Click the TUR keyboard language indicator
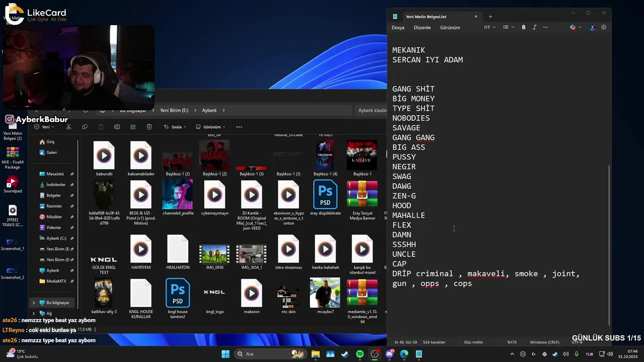 tap(589, 354)
